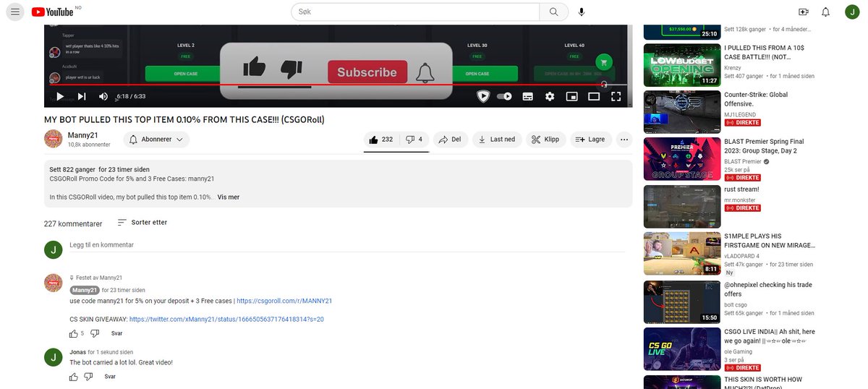868x389 pixels.
Task: Click Jonas comment avatar
Action: (x=53, y=356)
